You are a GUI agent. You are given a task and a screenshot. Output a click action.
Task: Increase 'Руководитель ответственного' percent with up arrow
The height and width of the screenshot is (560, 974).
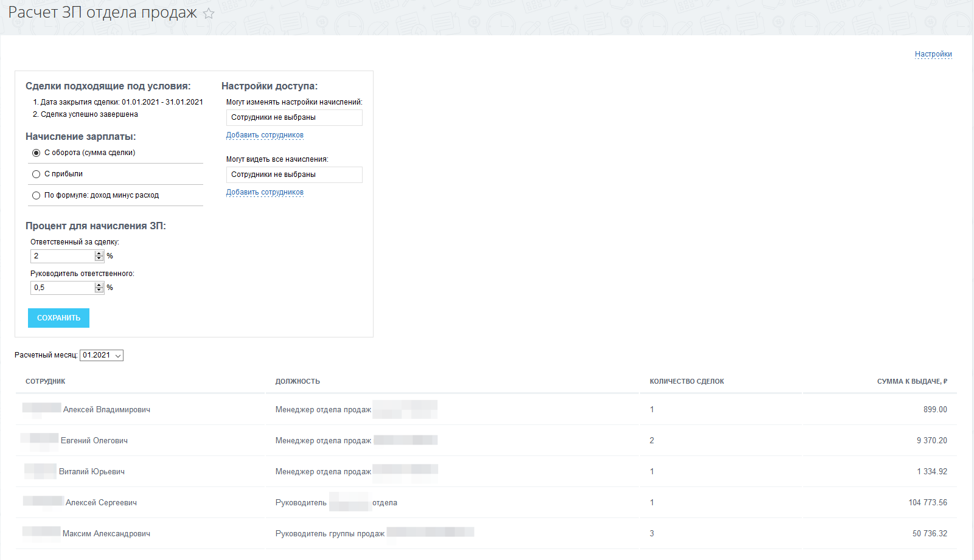[x=99, y=285]
